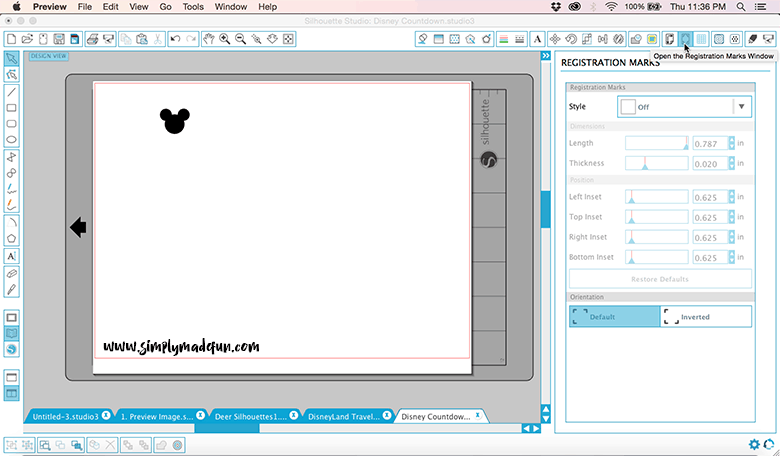
Task: Select the Edit Points tool in left toolbar
Action: click(11, 75)
